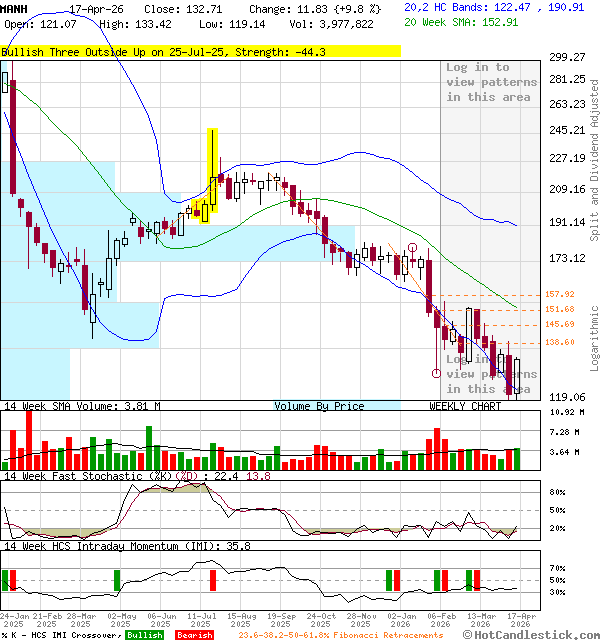
Task: Click the red circle marker at the swing low
Action: pos(436,373)
